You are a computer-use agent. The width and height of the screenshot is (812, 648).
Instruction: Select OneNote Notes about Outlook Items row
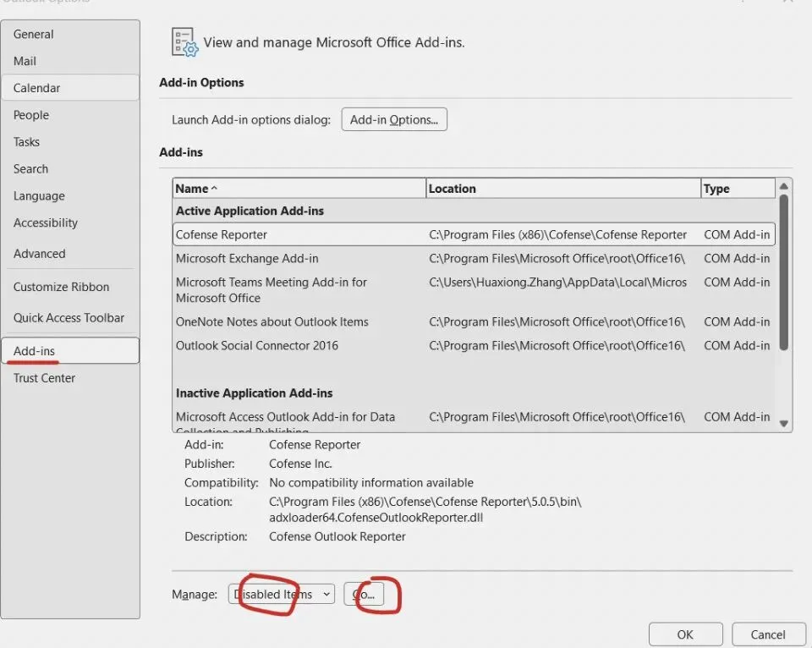[x=474, y=321]
